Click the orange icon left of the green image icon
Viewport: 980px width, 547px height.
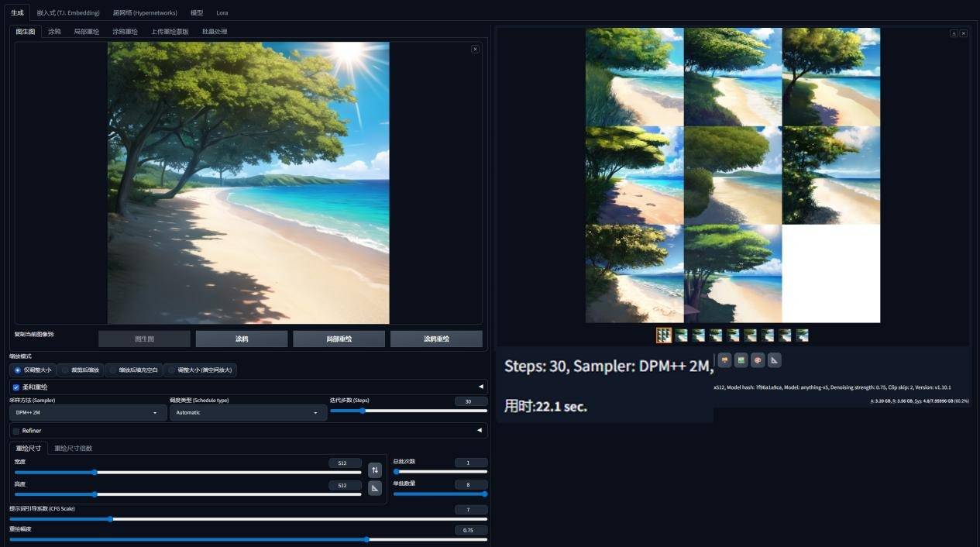coord(724,360)
